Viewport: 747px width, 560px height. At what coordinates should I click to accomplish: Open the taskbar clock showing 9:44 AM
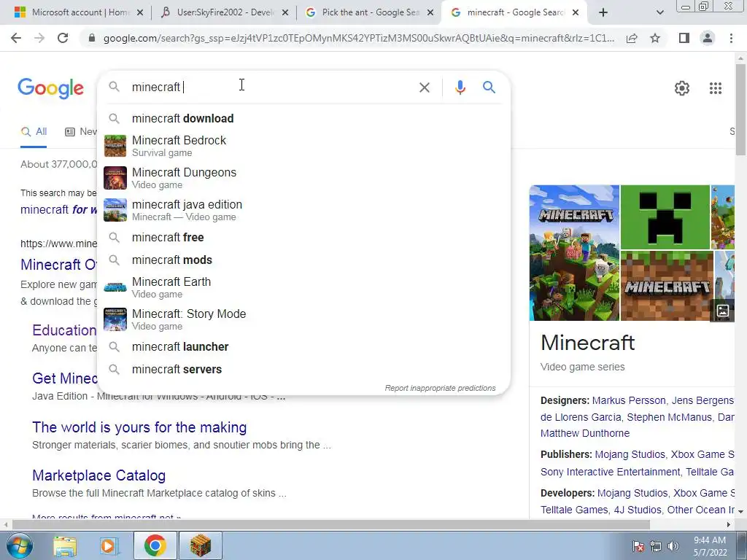click(x=710, y=546)
